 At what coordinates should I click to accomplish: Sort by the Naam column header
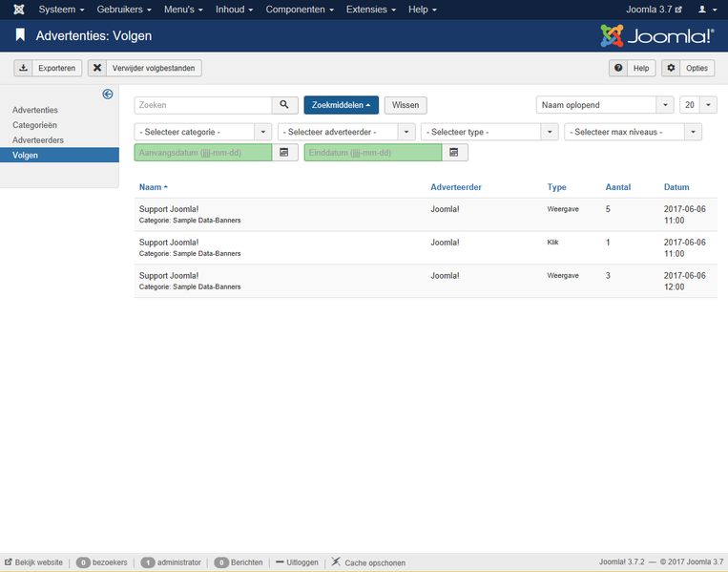click(154, 187)
